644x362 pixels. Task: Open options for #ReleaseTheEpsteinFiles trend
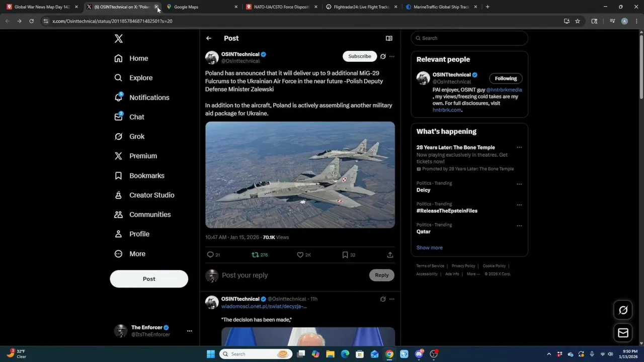519,205
